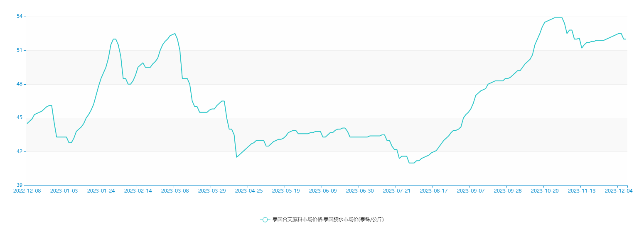Click the 2023-01-24 x-axis date label

pos(101,191)
